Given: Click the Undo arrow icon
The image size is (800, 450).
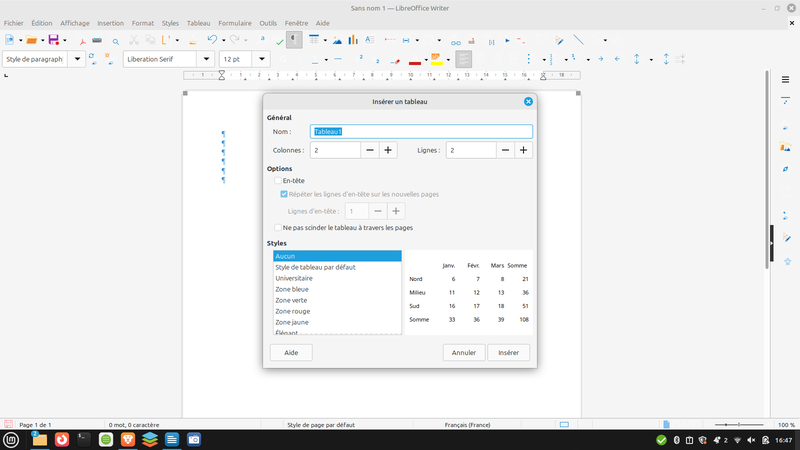Looking at the screenshot, I should tap(211, 40).
